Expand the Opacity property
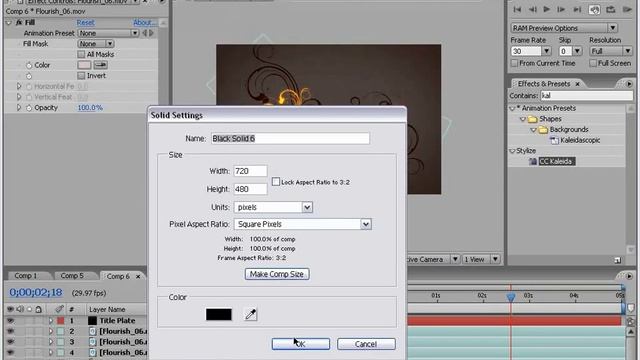Screen dimensions: 640x360 click(x=19, y=108)
